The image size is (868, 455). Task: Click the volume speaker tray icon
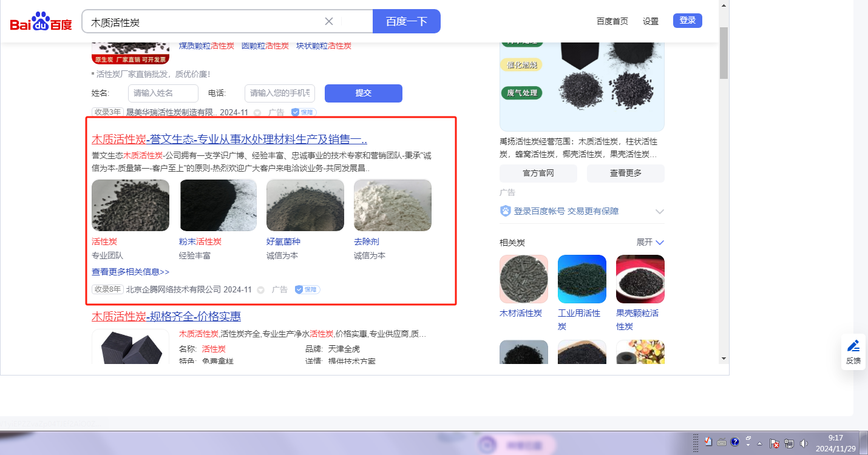click(x=804, y=443)
